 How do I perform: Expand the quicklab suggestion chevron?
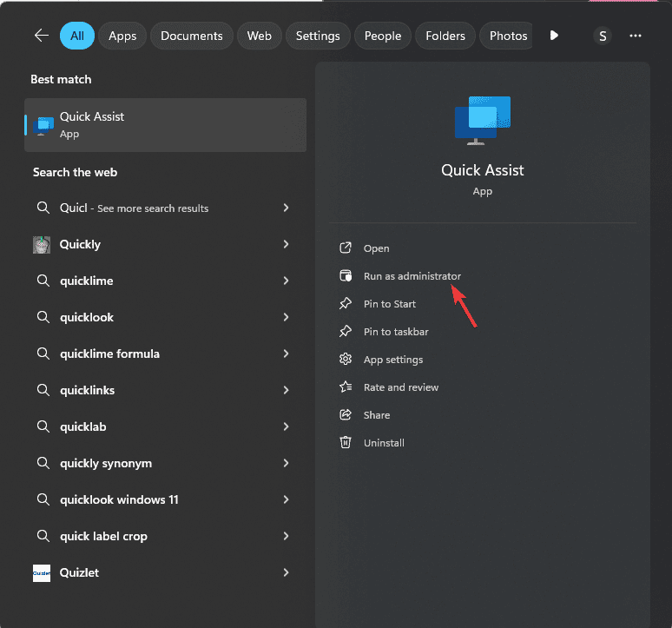click(x=286, y=426)
